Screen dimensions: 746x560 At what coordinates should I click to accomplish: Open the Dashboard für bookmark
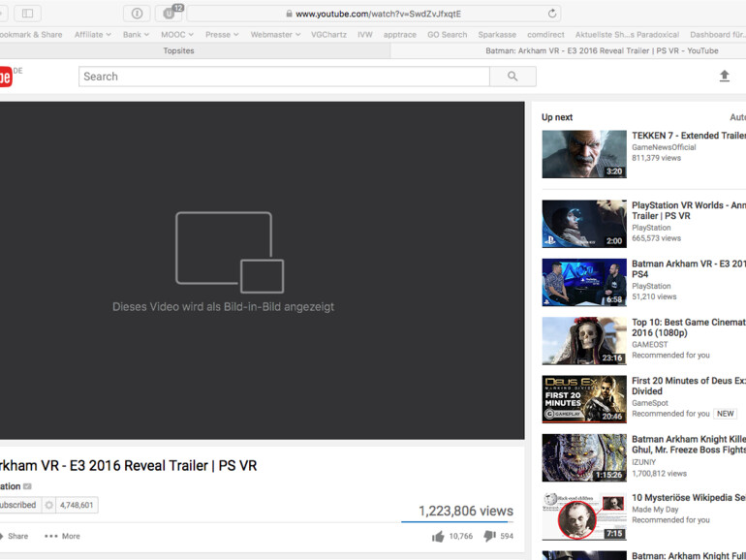point(718,35)
